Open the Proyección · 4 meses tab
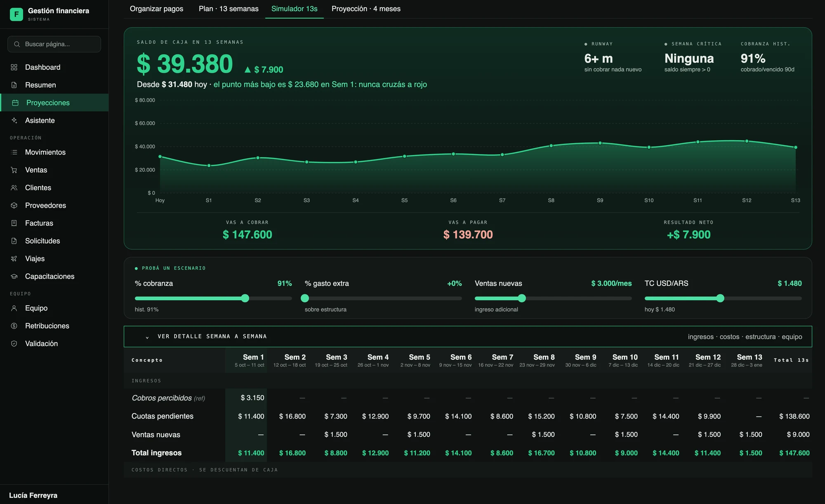825x504 pixels. (366, 9)
